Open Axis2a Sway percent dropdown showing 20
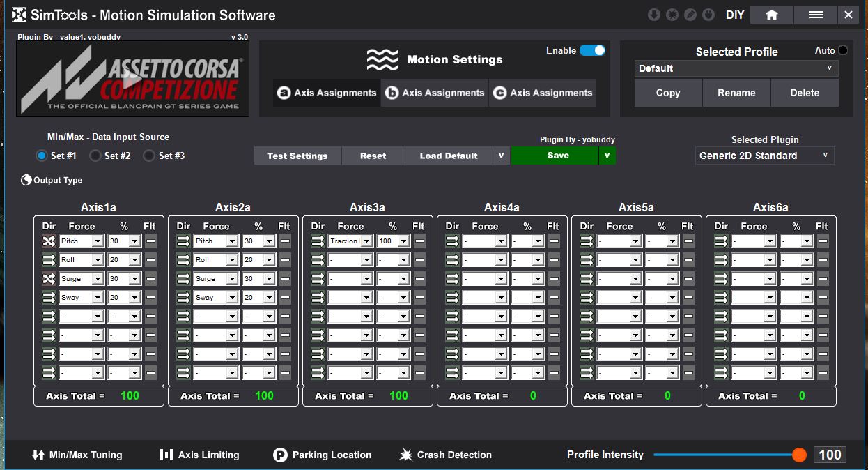Viewport: 868px width, 470px height. (258, 297)
